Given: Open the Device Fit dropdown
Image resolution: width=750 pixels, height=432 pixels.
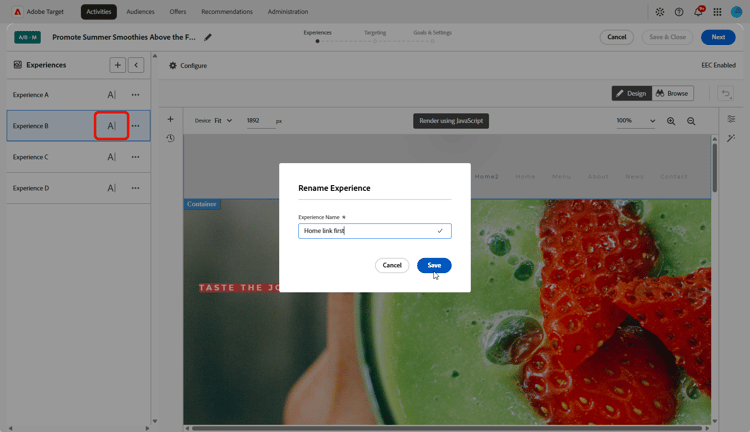Looking at the screenshot, I should (223, 121).
